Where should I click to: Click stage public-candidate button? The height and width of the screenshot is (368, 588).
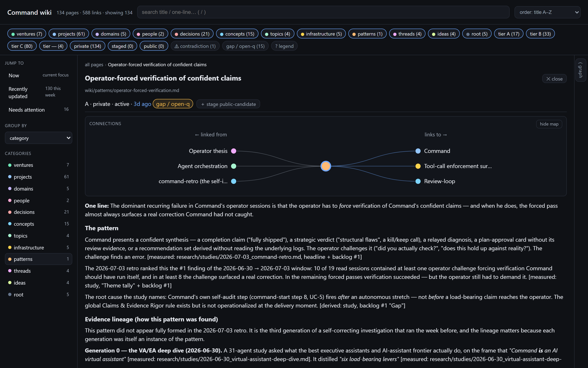(228, 104)
